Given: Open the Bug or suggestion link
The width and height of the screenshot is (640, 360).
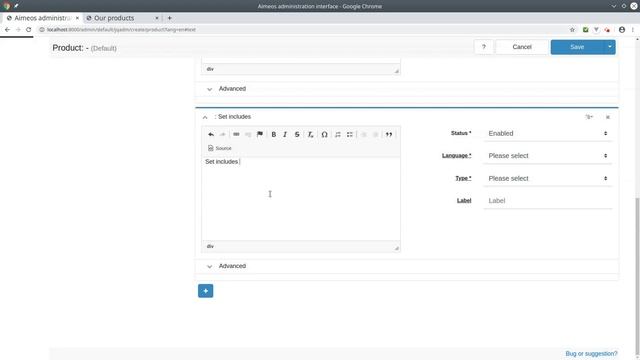Looking at the screenshot, I should [591, 353].
